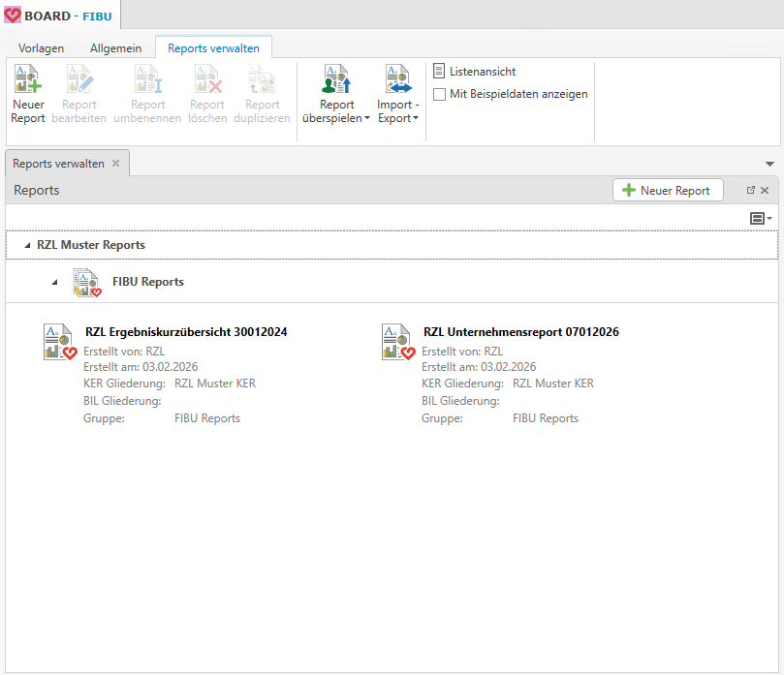Click the Report umbenennen icon

147,79
